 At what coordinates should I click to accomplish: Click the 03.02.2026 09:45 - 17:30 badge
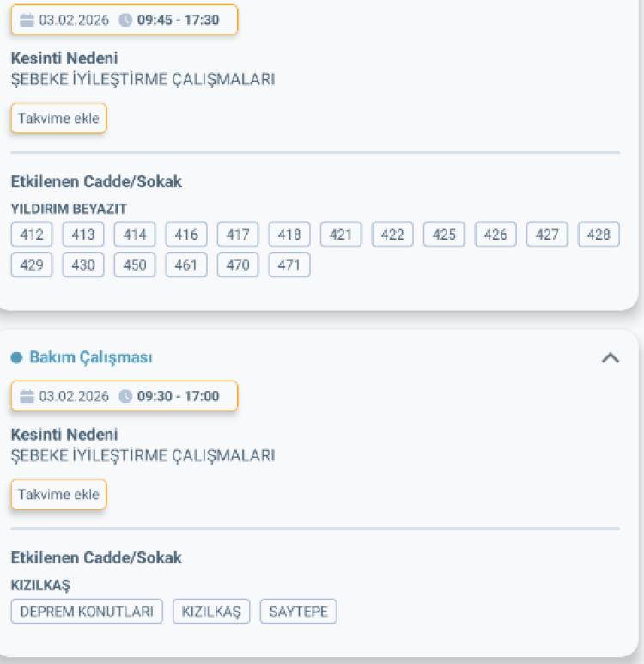point(124,20)
